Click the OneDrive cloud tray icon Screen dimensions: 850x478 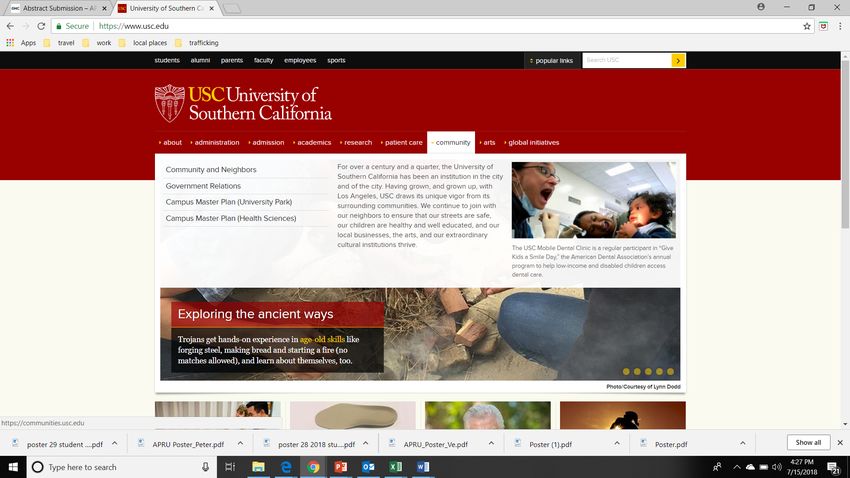(x=750, y=467)
